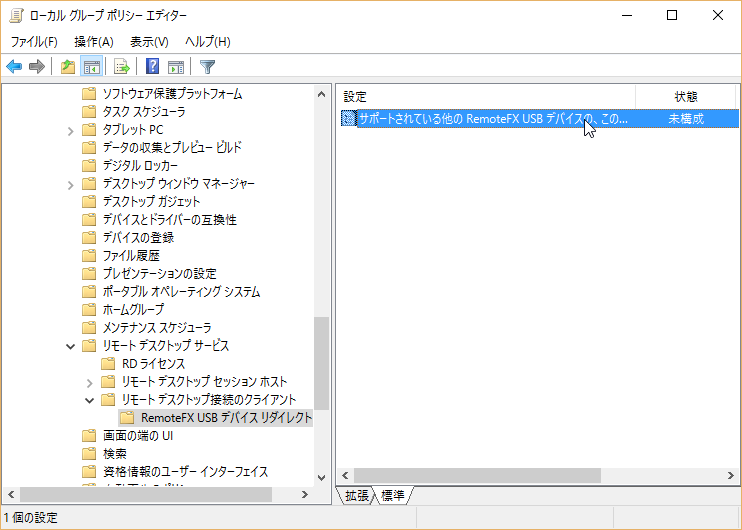Image resolution: width=742 pixels, height=530 pixels.
Task: Select the サポートされている他の RemoteFX USB setting
Action: tap(493, 118)
